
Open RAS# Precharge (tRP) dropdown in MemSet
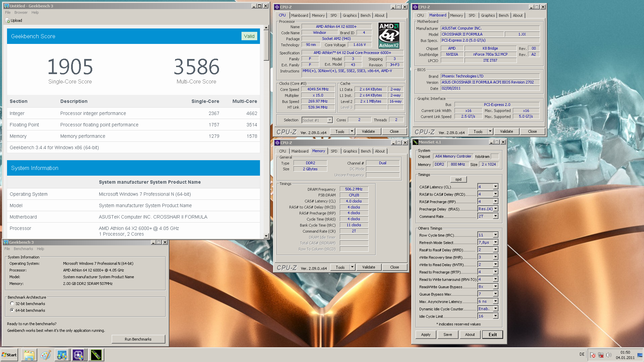coord(495,201)
